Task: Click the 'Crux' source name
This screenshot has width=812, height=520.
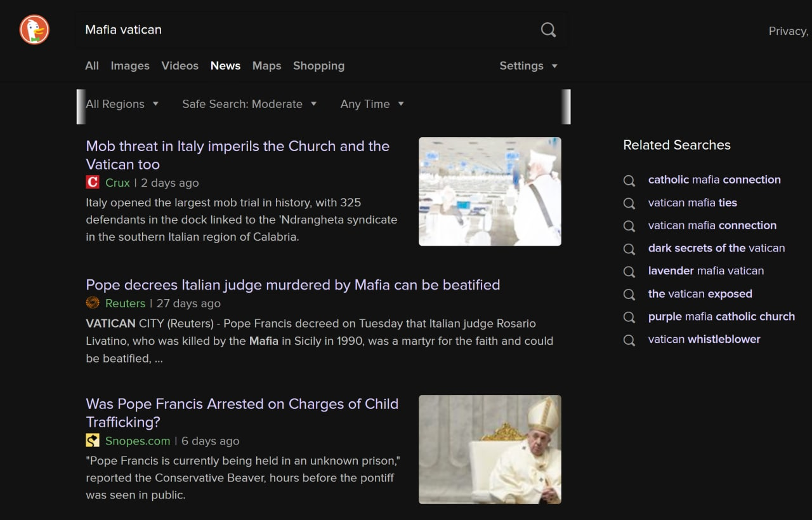Action: 117,183
